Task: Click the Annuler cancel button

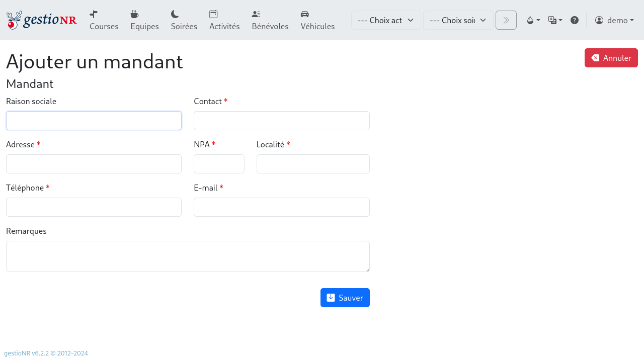Action: pos(611,58)
